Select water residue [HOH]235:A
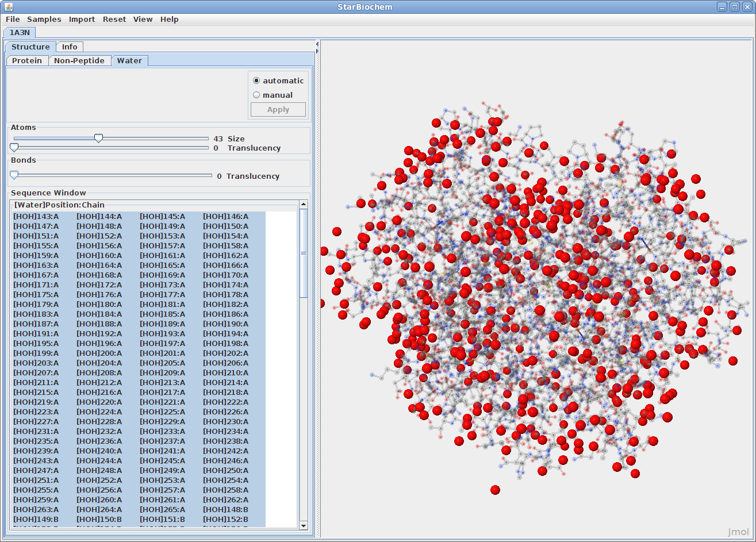756x542 pixels. [36, 441]
